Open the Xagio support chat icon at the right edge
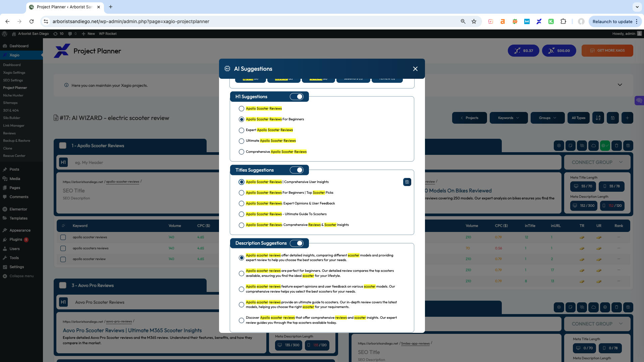The image size is (644, 362). coord(639,101)
